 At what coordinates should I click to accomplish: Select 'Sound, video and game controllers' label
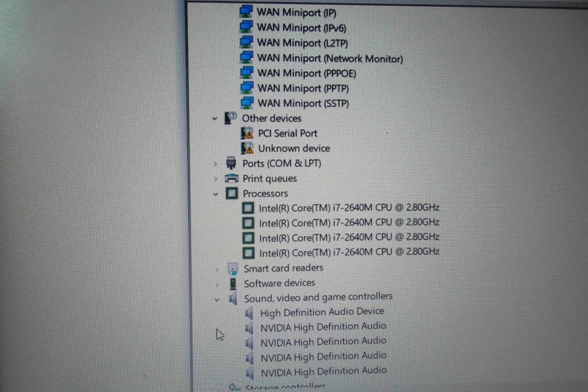[318, 297]
